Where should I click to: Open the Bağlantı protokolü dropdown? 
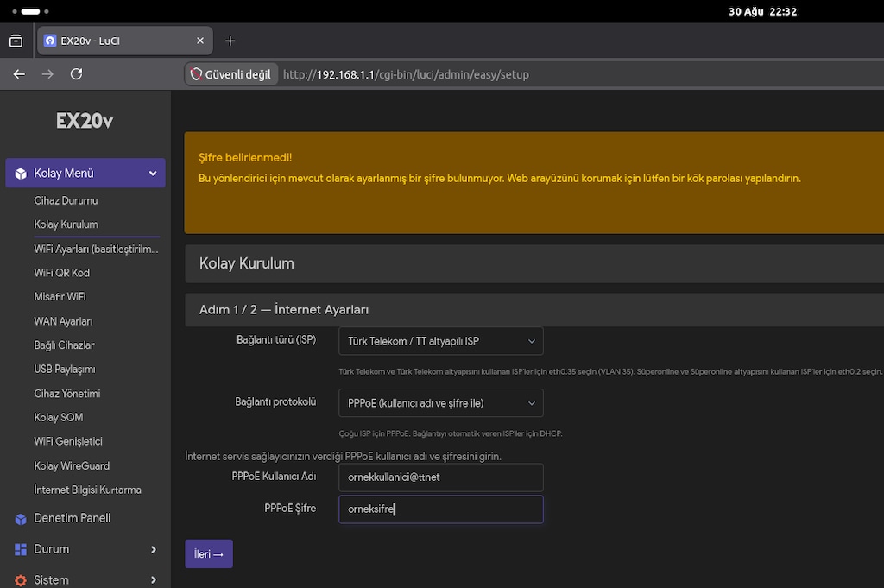(441, 403)
